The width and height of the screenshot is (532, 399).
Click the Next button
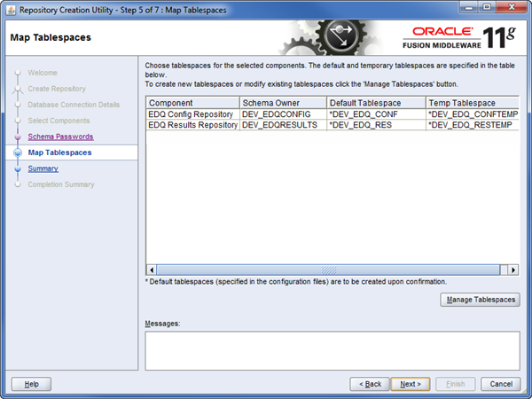click(x=411, y=384)
